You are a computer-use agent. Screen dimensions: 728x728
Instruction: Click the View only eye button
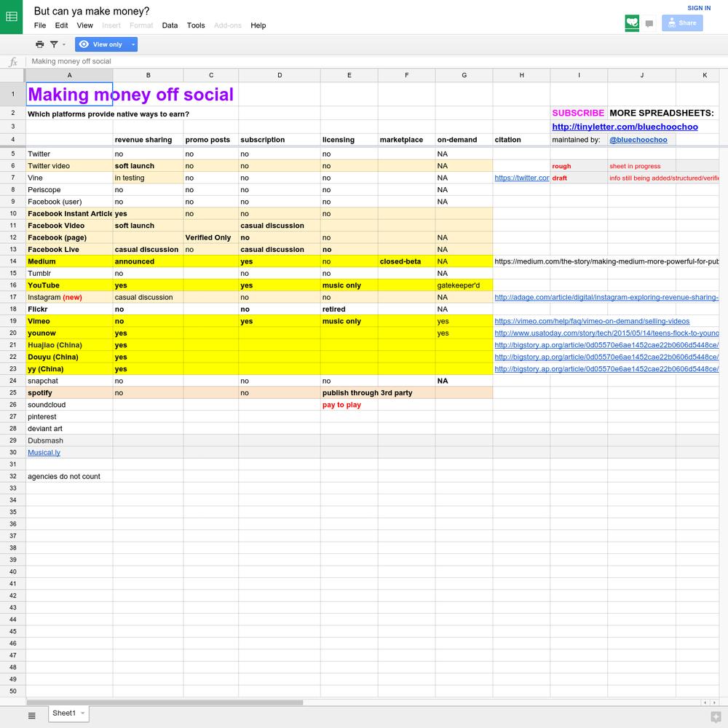pos(101,44)
